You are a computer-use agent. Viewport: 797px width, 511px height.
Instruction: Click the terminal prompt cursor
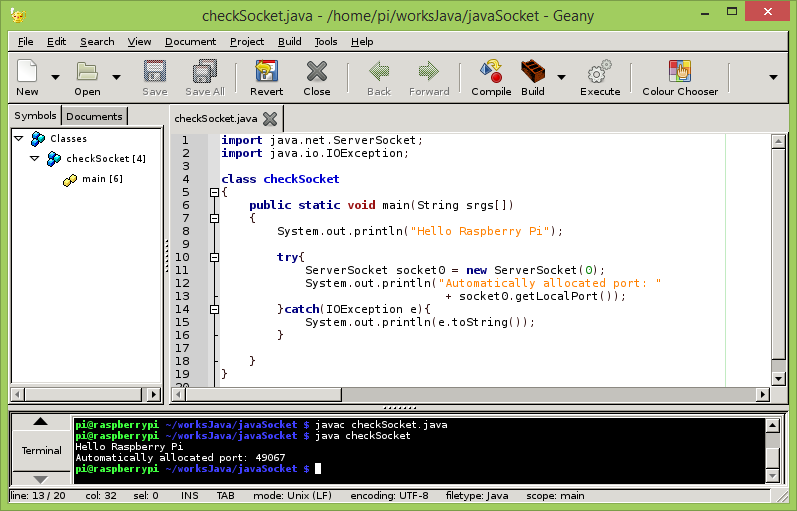(318, 469)
